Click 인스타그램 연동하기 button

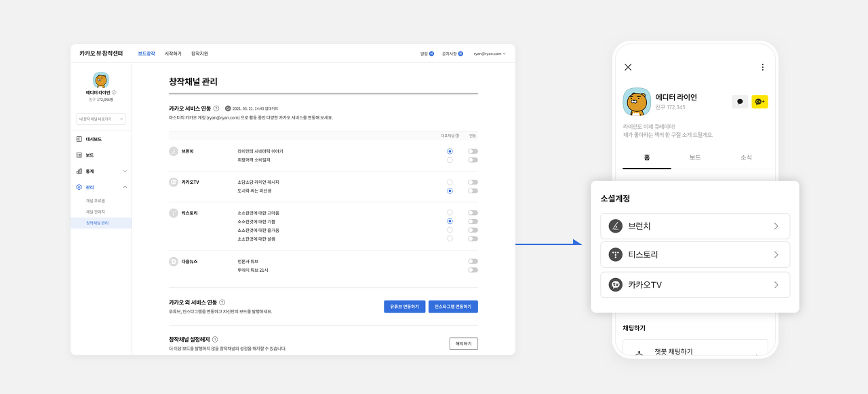click(453, 307)
